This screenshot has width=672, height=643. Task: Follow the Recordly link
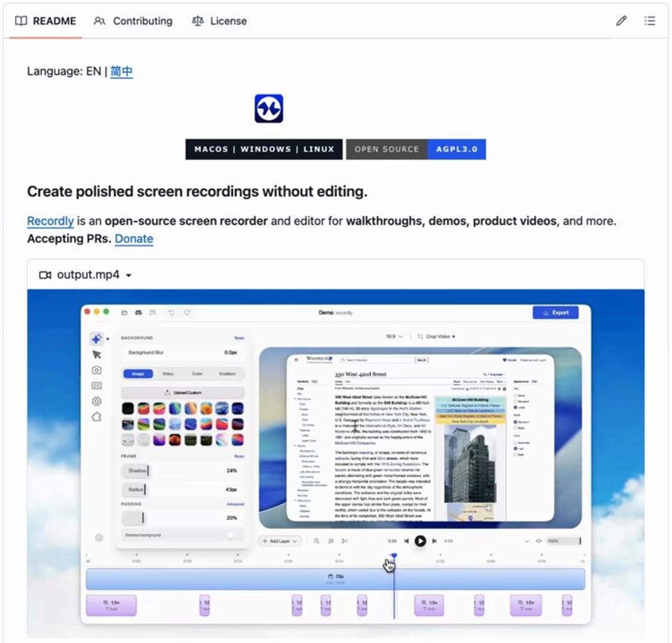[x=50, y=221]
